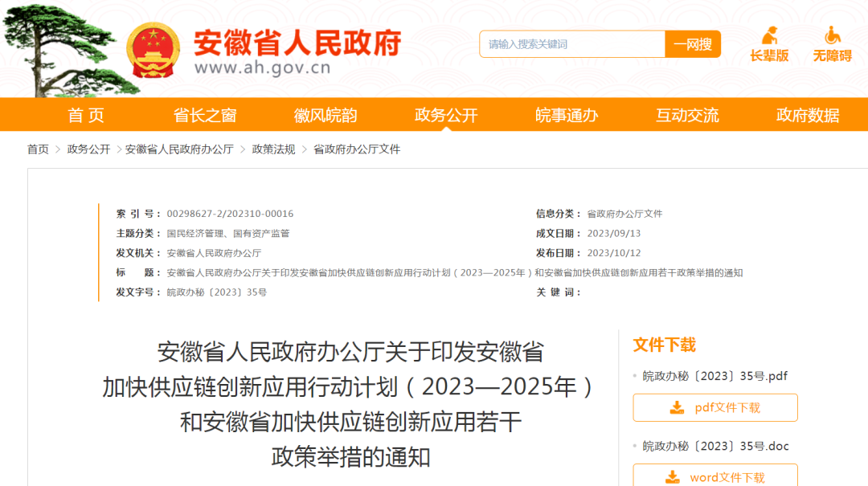
Task: Click the word download arrow icon
Action: tap(673, 477)
